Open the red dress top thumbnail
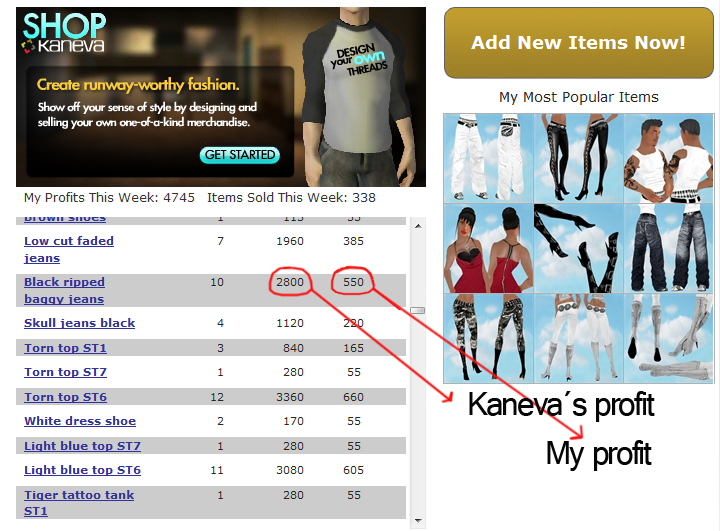 point(488,249)
